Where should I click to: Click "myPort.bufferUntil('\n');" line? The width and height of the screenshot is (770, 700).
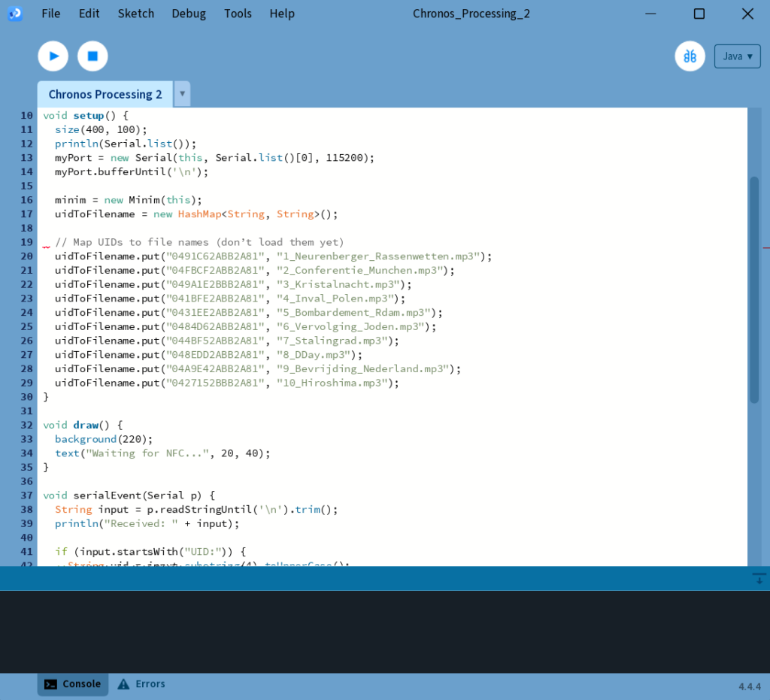pyautogui.click(x=131, y=172)
